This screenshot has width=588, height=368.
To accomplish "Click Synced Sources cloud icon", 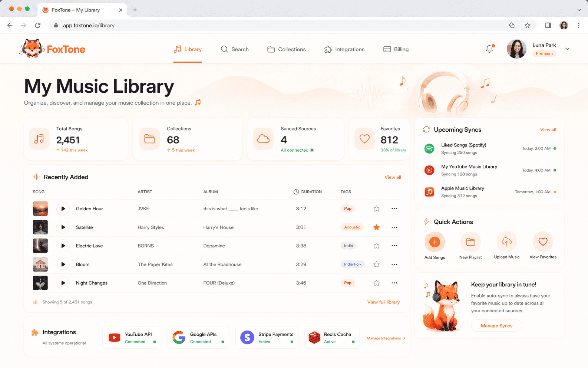I will (x=263, y=139).
